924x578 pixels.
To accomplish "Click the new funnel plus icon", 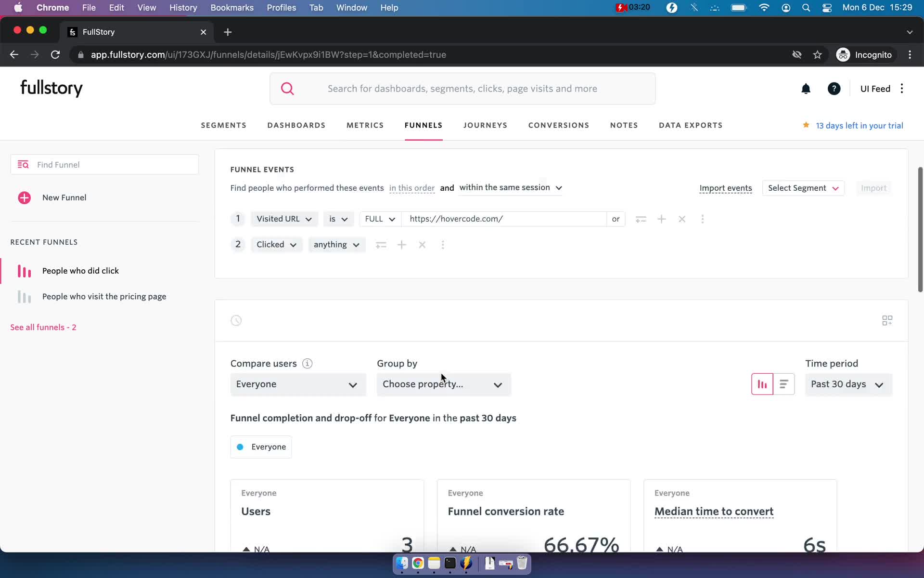I will click(x=24, y=197).
